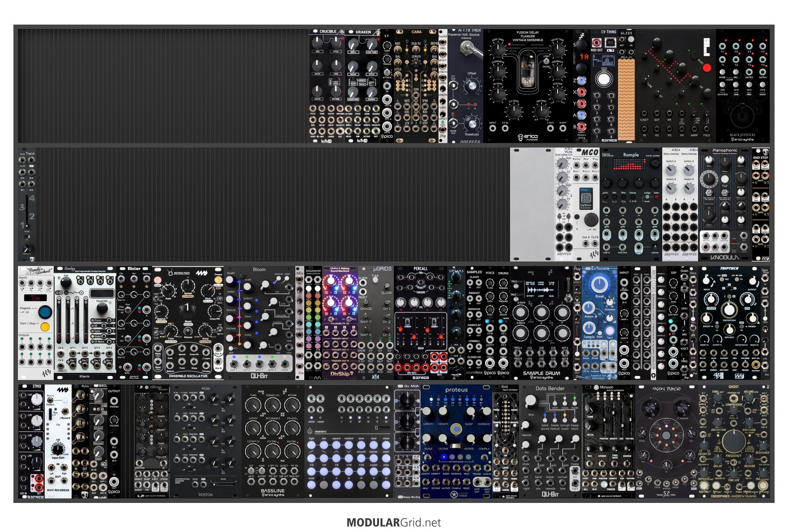The height and width of the screenshot is (532, 788).
Task: Select the Gliss touch strip module
Action: coord(626,86)
